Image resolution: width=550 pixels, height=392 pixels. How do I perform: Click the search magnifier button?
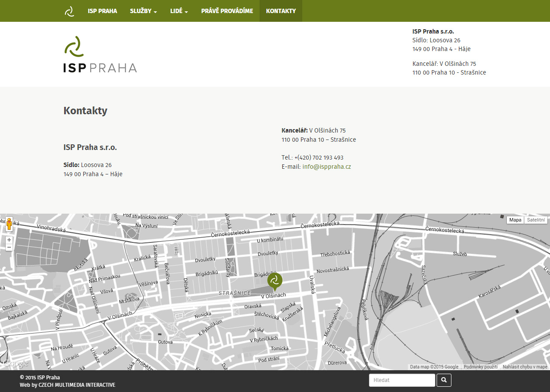(444, 380)
